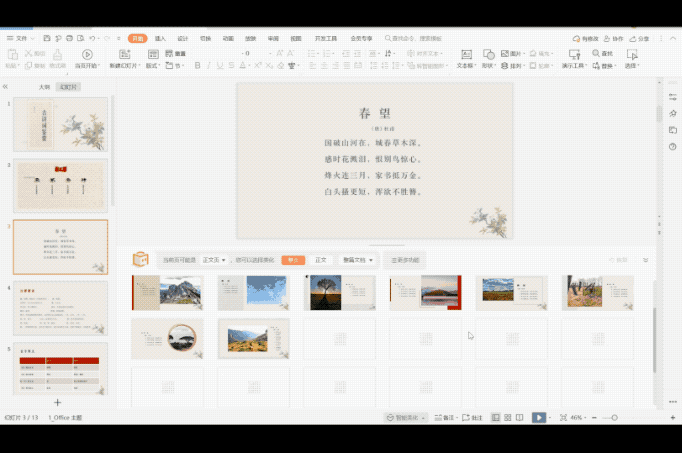Toggle bold text formatting
The height and width of the screenshot is (453, 682).
tap(196, 66)
